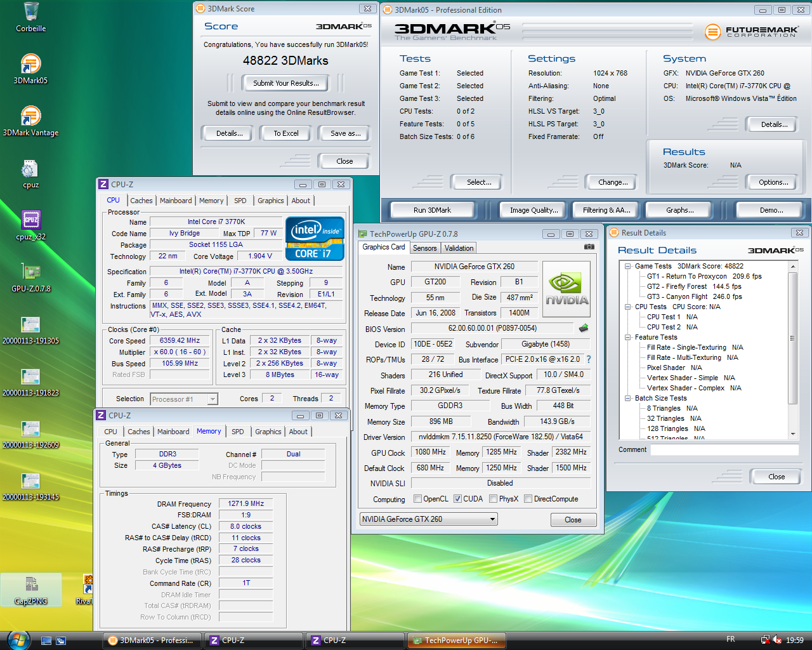Close the GPU-Z window with Close button
The height and width of the screenshot is (650, 812).
pyautogui.click(x=573, y=520)
